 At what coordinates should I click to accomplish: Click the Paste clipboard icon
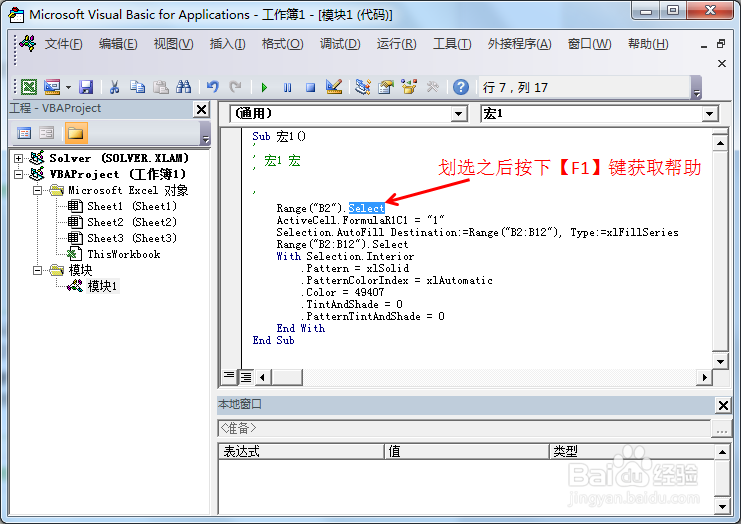[x=161, y=87]
